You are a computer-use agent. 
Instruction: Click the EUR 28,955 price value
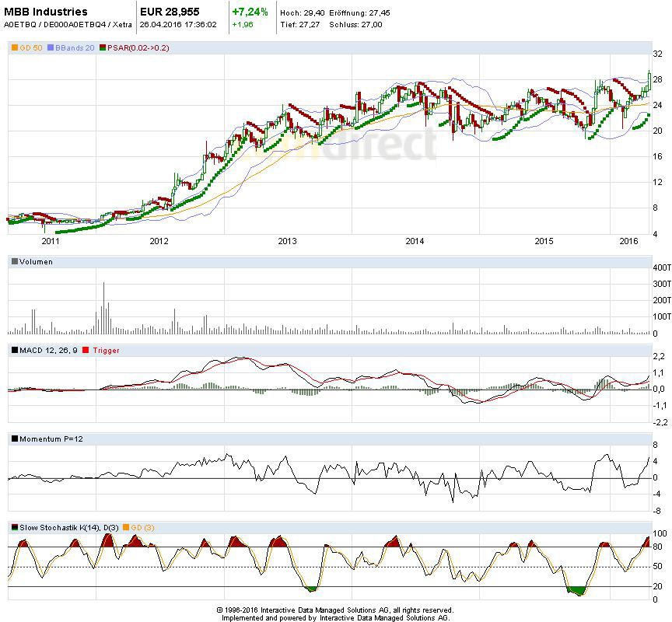click(170, 12)
